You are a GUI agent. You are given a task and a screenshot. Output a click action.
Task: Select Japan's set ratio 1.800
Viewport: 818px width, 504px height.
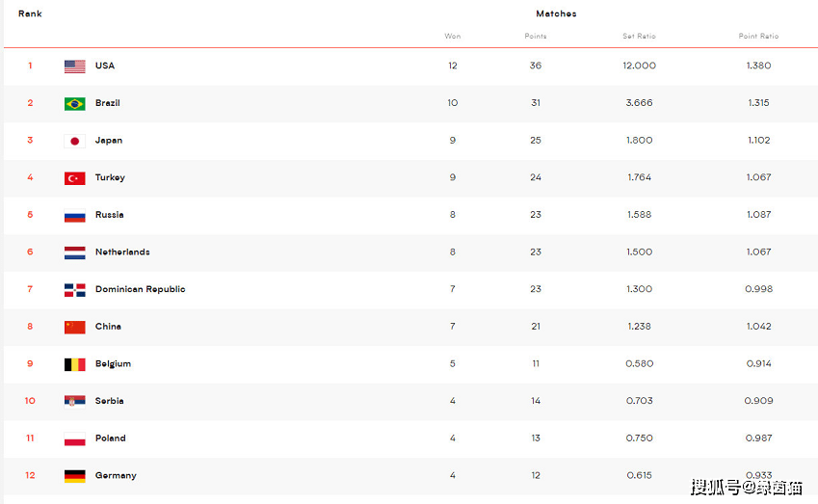click(639, 141)
